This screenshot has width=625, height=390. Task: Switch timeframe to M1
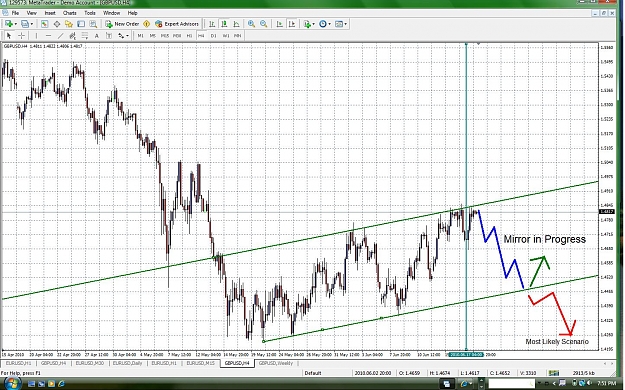click(x=140, y=35)
